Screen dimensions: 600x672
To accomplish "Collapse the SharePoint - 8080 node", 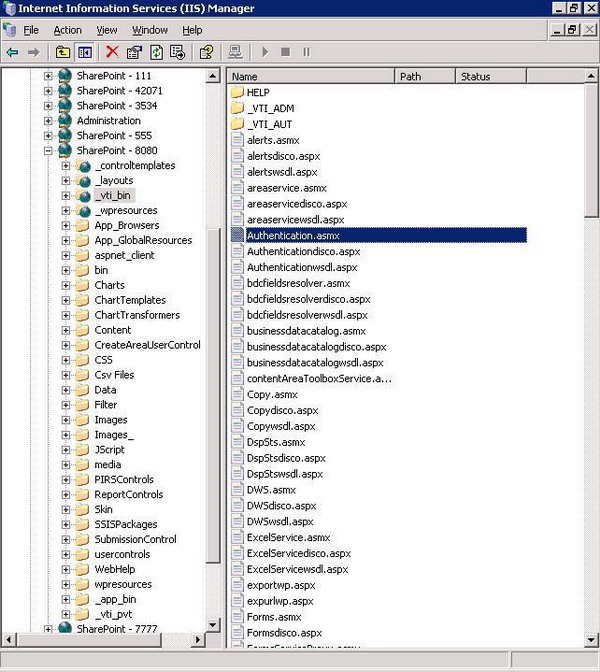I will [x=48, y=150].
